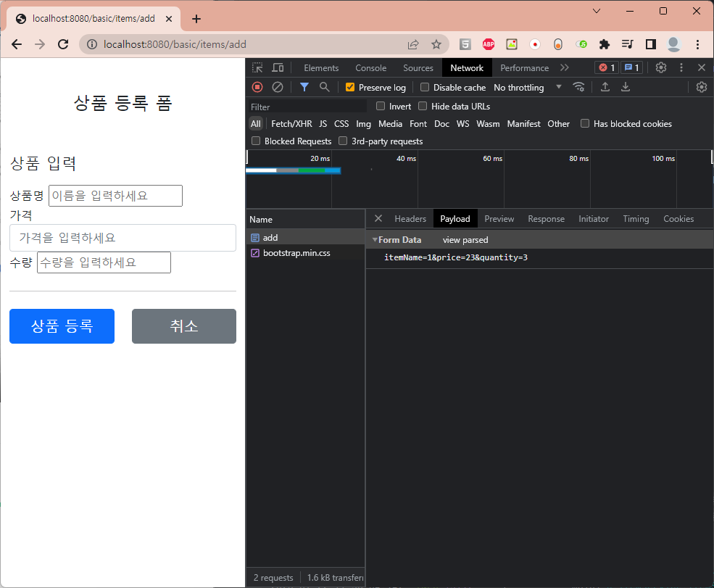Click the 취소 cancel button
This screenshot has height=588, width=714.
click(184, 326)
